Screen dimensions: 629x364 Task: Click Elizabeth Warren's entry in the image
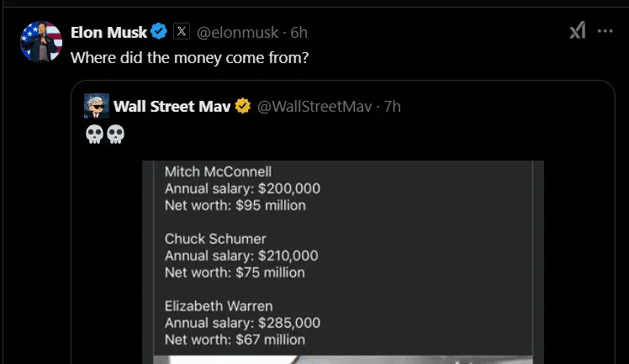point(242,323)
